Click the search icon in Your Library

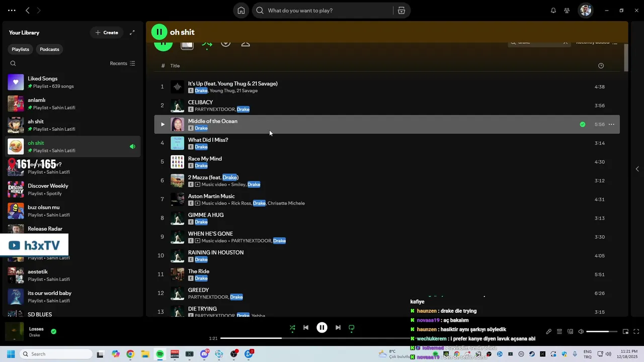[13, 63]
